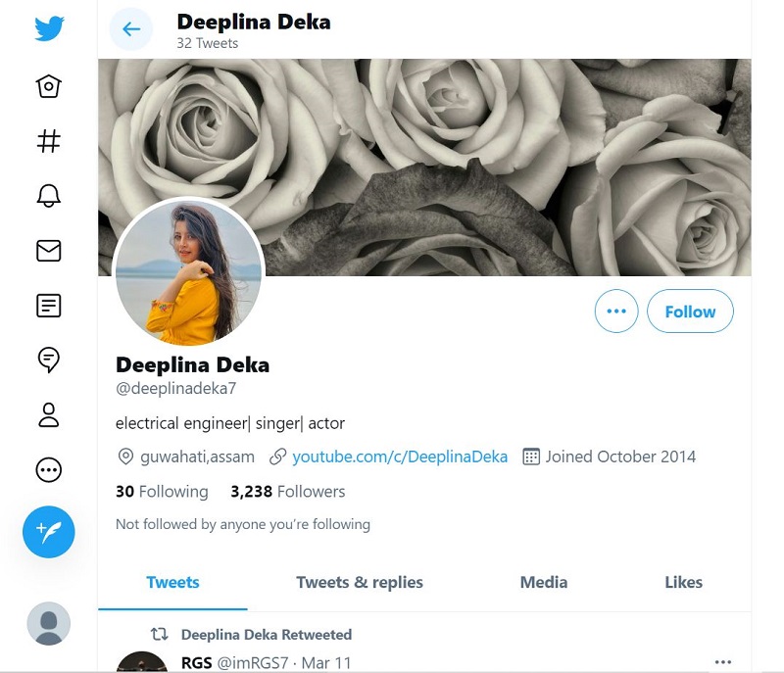
Task: Open Messages envelope icon
Action: [x=48, y=251]
